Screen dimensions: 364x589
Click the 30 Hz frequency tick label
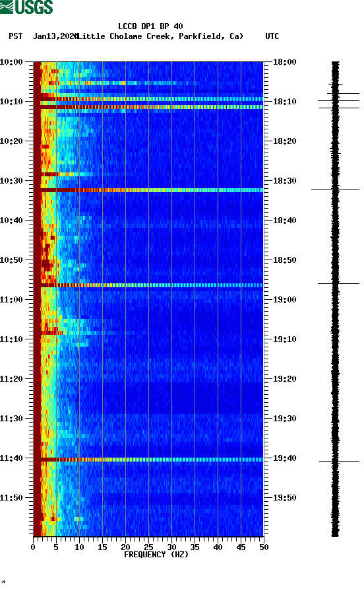click(x=172, y=547)
